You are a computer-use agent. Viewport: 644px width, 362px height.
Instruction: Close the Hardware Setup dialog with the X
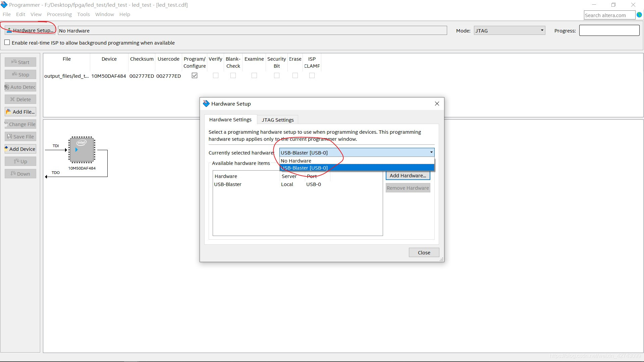tap(437, 104)
